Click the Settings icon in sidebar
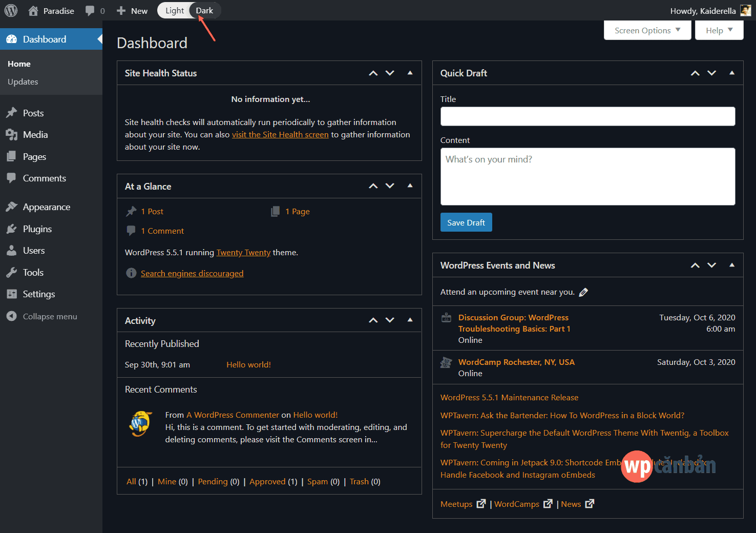 pyautogui.click(x=11, y=294)
